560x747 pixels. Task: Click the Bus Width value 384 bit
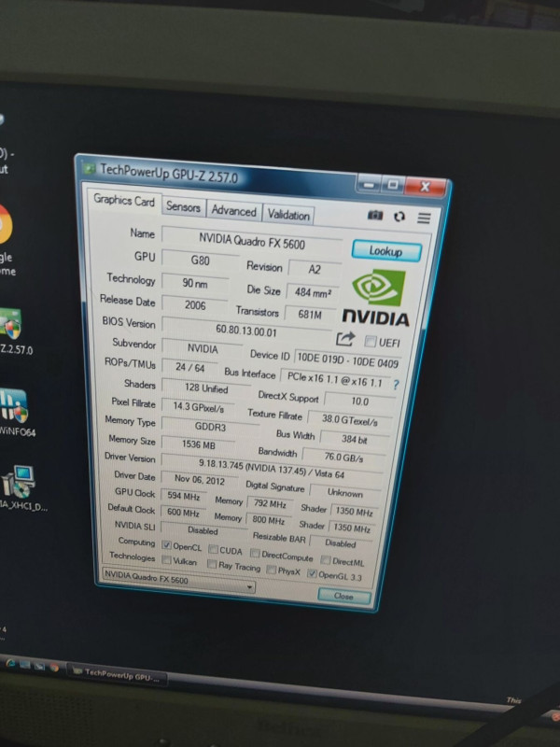tap(355, 439)
